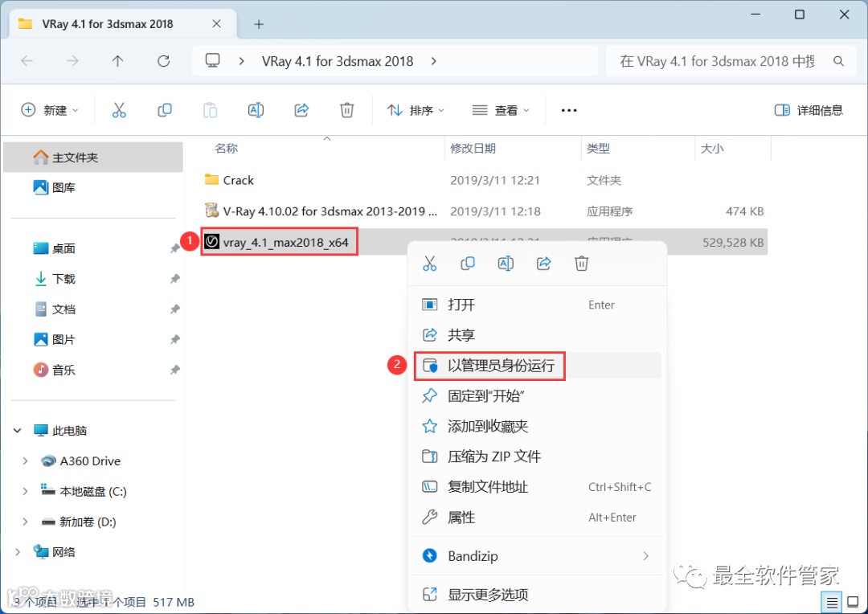Viewport: 868px width, 614px height.
Task: Click the Rename icon in the context menu
Action: [506, 264]
